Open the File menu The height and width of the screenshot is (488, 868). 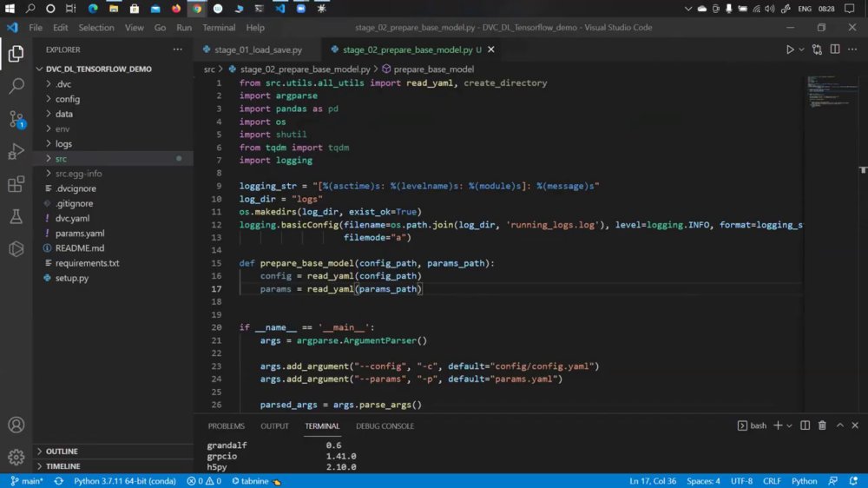coord(36,27)
